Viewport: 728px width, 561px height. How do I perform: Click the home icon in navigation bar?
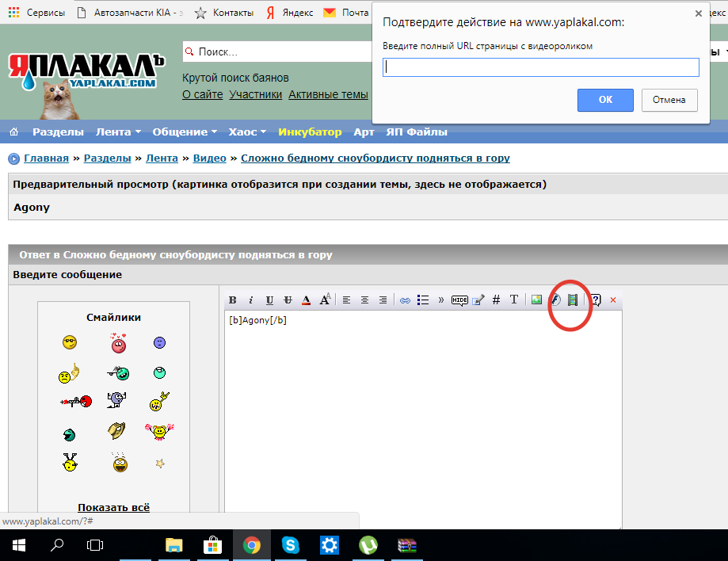click(x=14, y=132)
